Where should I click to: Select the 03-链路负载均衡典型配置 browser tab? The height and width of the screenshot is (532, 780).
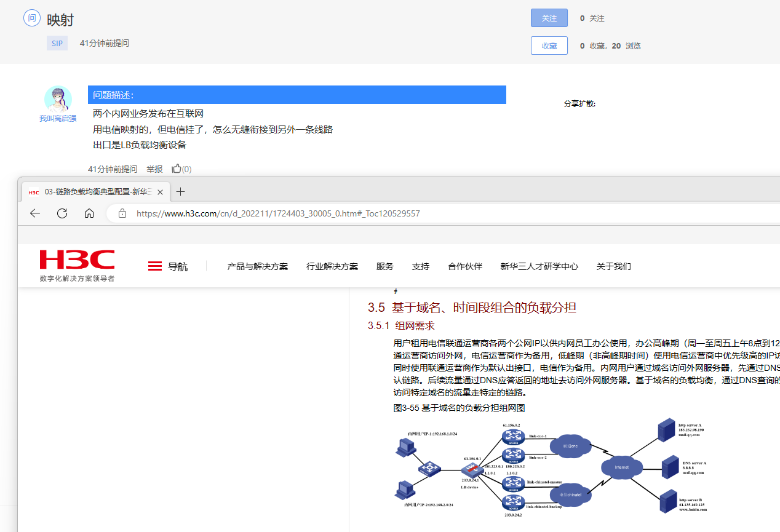[97, 192]
